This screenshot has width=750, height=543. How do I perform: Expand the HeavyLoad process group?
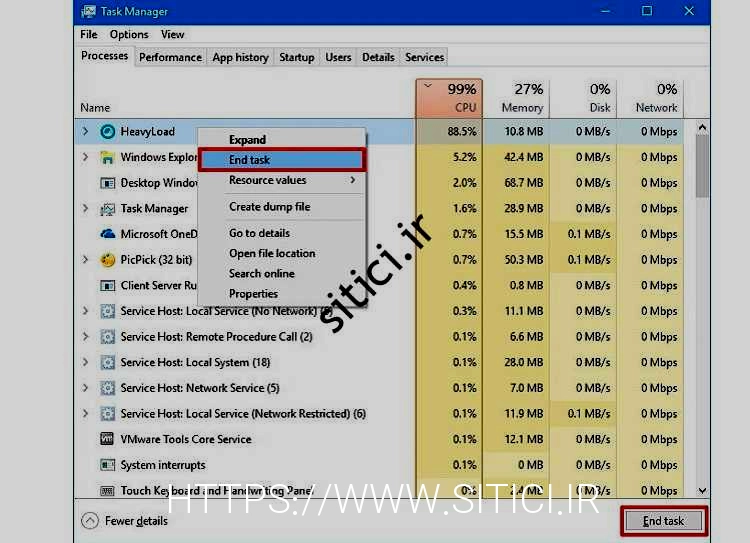(85, 131)
